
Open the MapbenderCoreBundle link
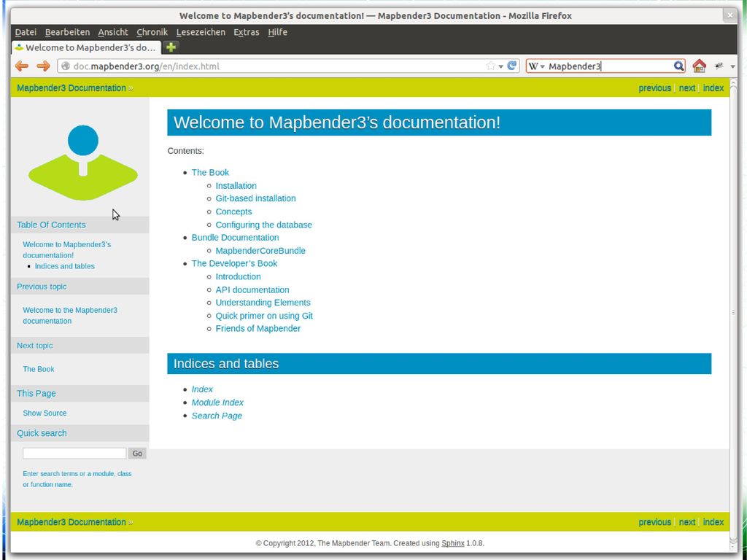coord(260,251)
